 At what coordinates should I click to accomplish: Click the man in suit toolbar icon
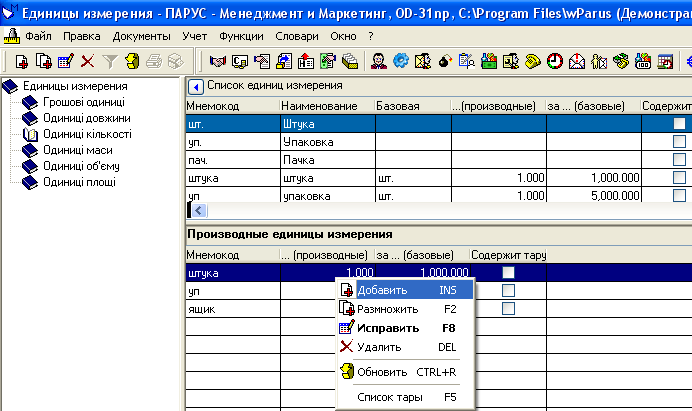click(x=379, y=61)
